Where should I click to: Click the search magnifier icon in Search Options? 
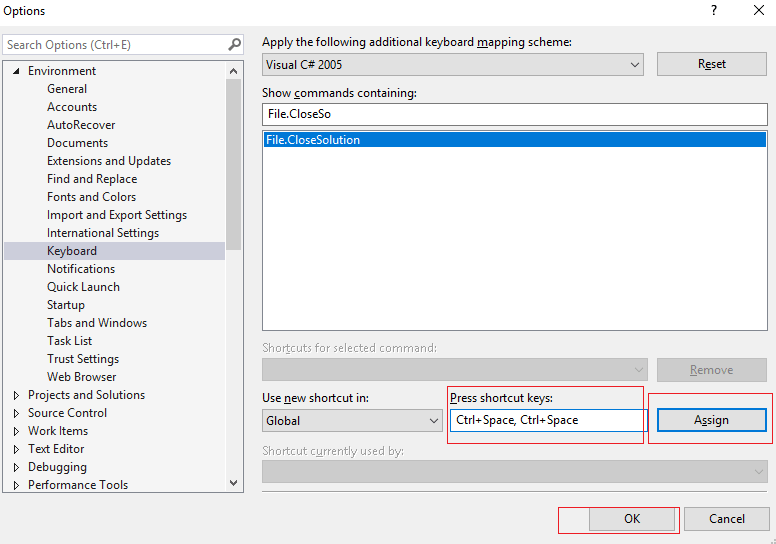[x=234, y=45]
